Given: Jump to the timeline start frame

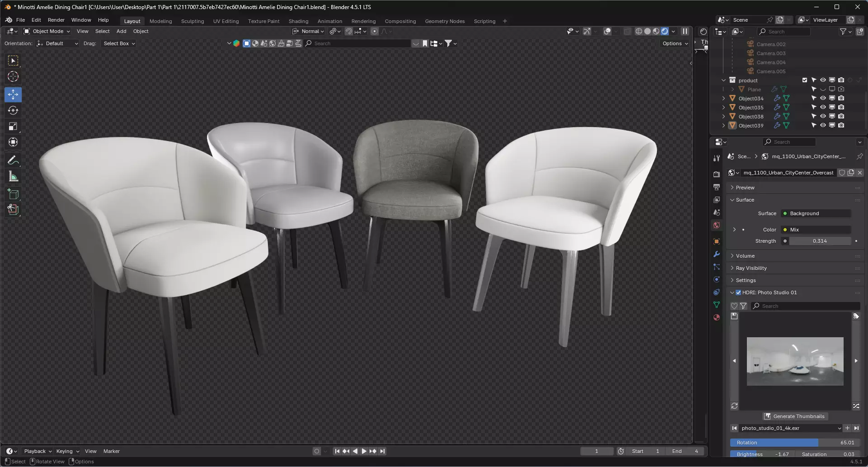Looking at the screenshot, I should pyautogui.click(x=337, y=451).
